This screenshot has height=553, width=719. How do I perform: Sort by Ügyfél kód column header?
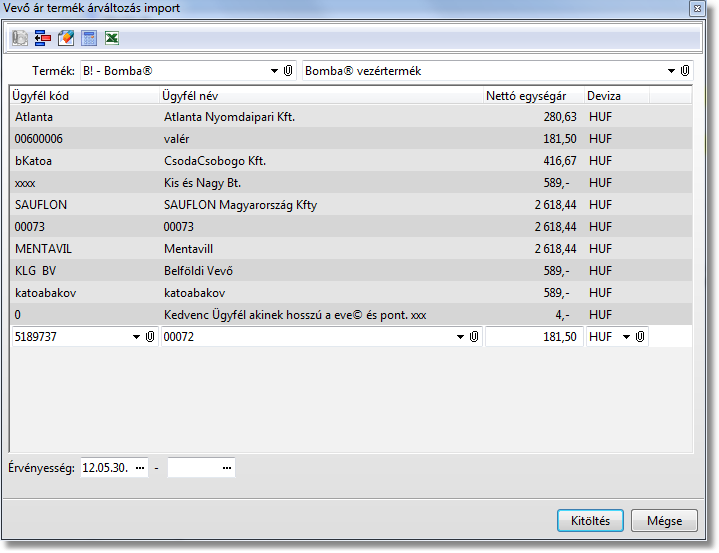(x=84, y=96)
